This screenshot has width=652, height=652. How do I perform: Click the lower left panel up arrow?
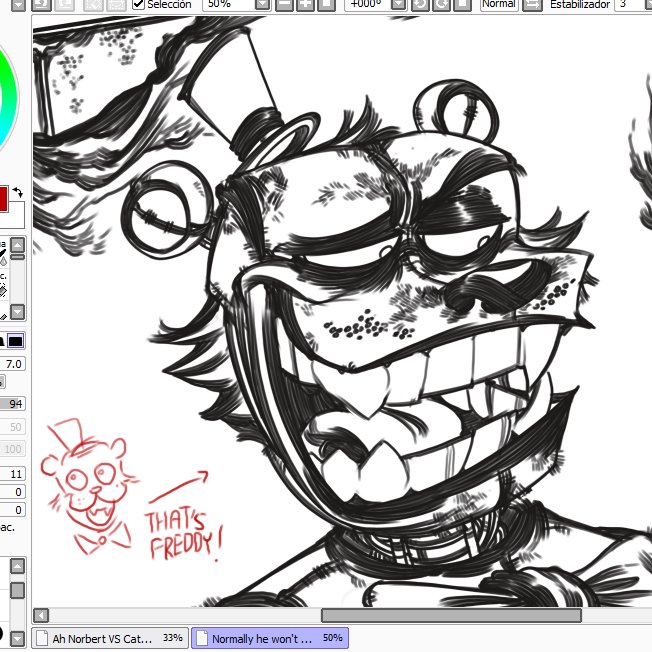point(17,566)
